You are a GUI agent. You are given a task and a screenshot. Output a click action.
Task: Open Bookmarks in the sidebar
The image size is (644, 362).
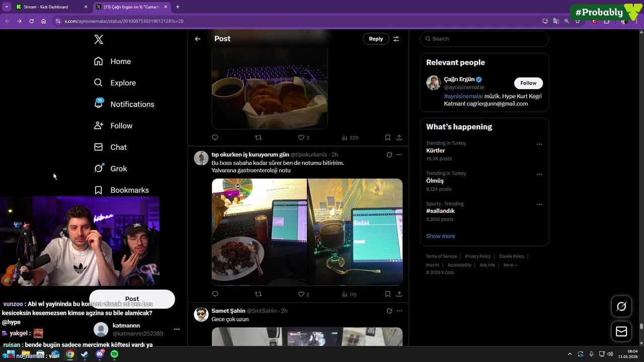[x=121, y=190]
